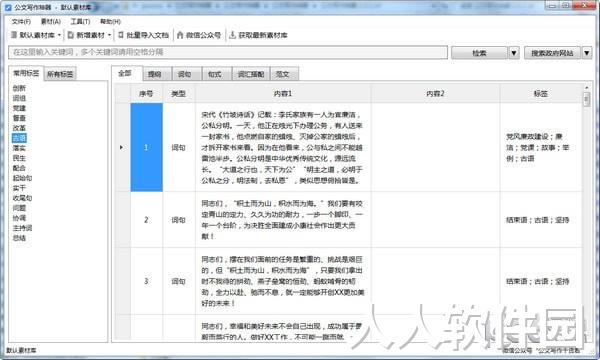Open the 新增素材 dropdown arrow
This screenshot has height=360, width=600.
point(109,35)
